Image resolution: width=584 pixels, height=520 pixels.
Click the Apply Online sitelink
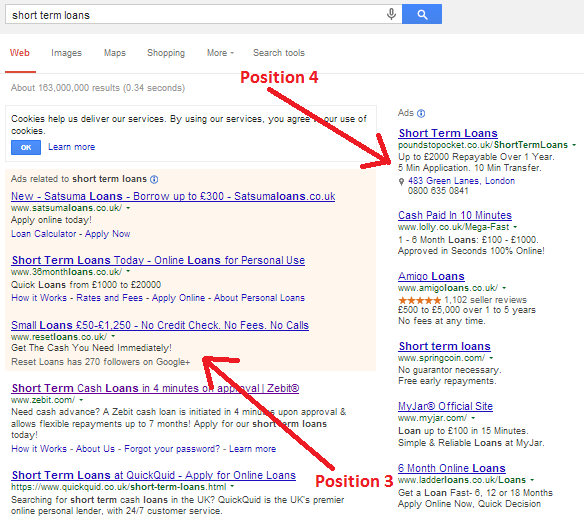pos(178,298)
